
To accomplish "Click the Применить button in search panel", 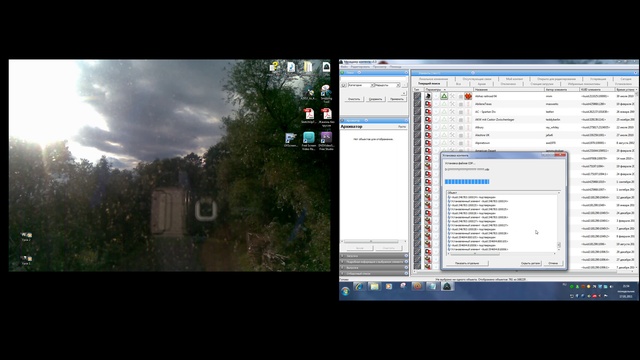I will click(396, 99).
